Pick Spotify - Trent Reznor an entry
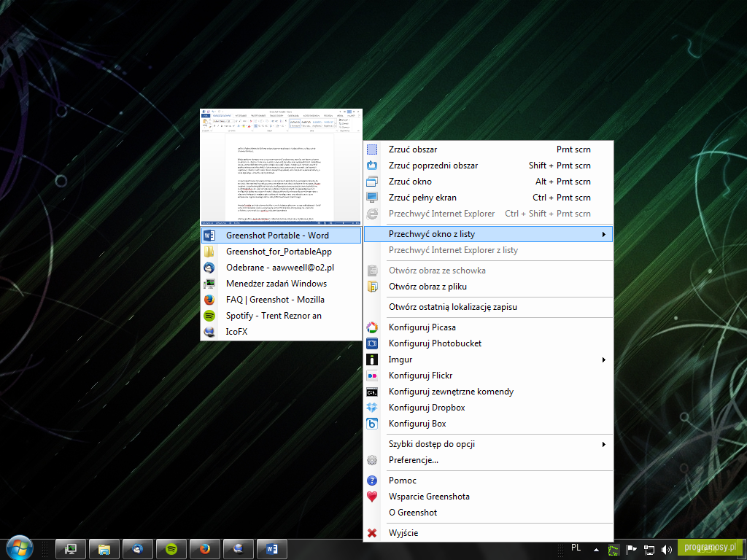Viewport: 747px width, 560px height. point(281,316)
